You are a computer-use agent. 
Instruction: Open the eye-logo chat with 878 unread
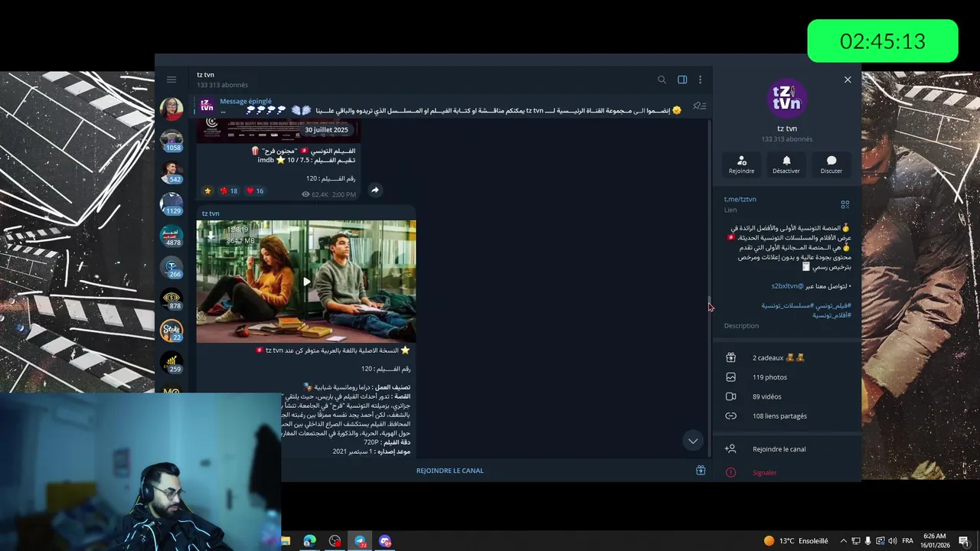(x=171, y=300)
